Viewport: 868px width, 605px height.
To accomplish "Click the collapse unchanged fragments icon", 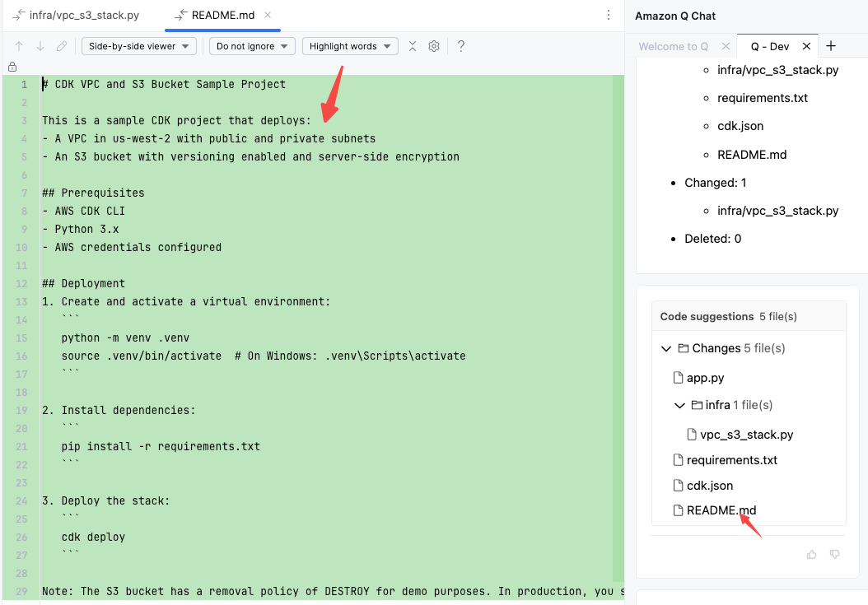I will [x=413, y=46].
